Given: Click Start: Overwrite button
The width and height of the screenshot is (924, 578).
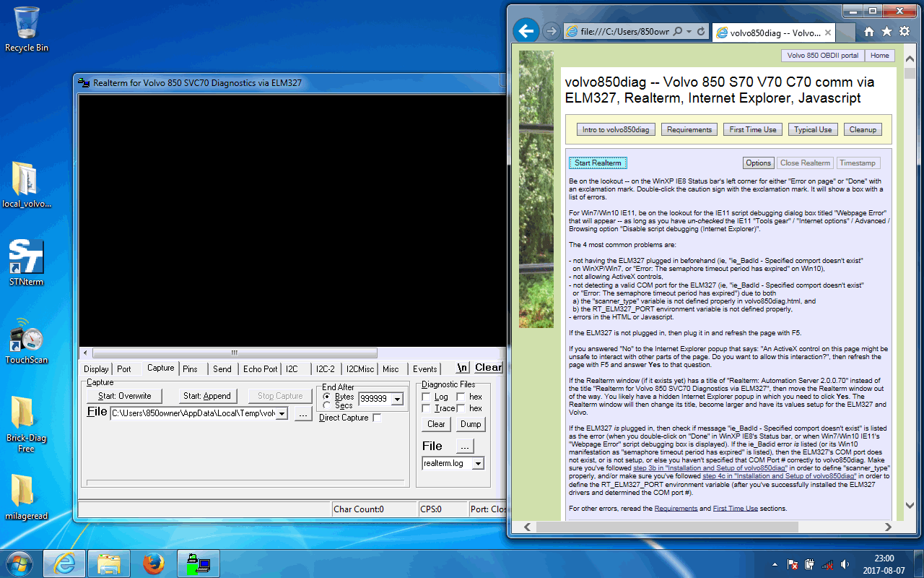Looking at the screenshot, I should (x=125, y=396).
